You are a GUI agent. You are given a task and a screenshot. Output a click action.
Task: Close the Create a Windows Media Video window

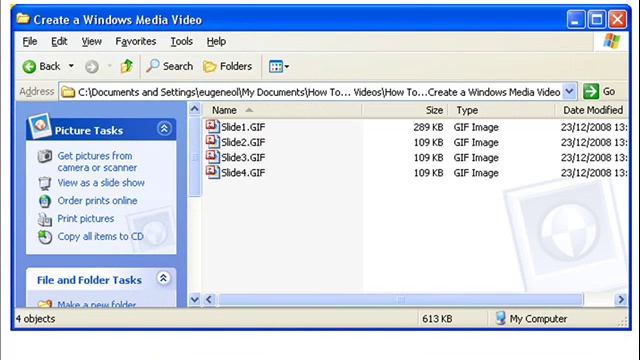tap(618, 19)
